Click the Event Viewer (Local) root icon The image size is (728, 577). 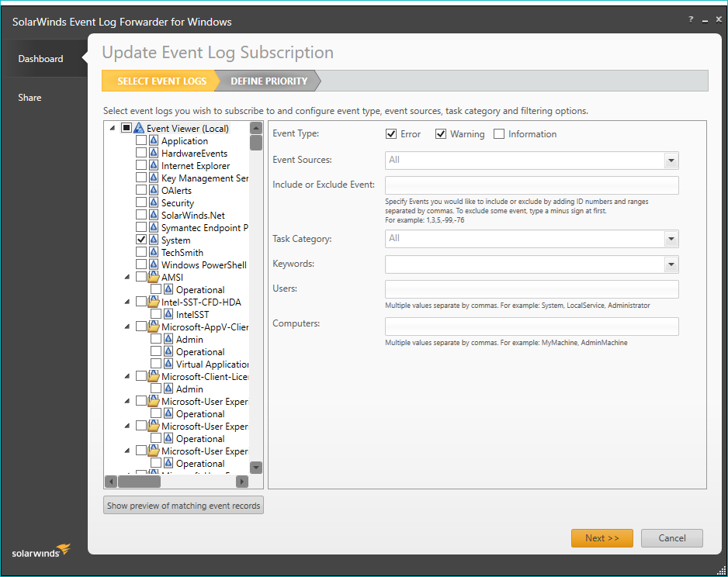(139, 129)
